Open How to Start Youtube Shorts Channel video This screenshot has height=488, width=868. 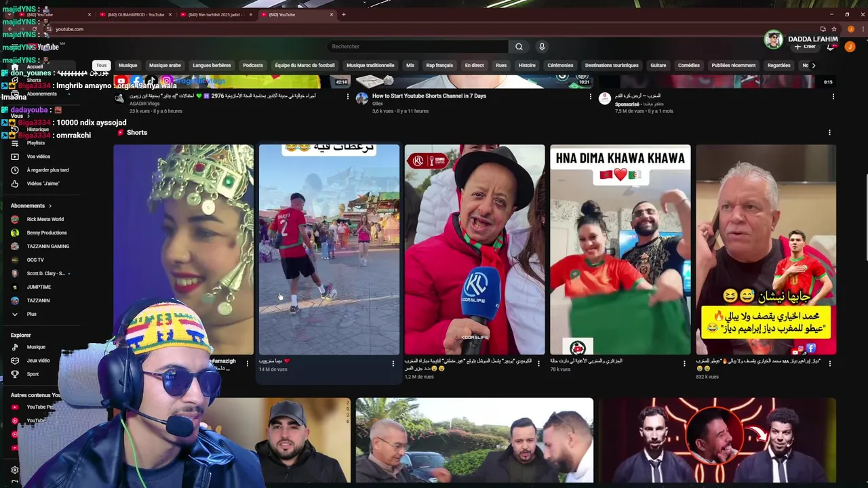pos(429,96)
